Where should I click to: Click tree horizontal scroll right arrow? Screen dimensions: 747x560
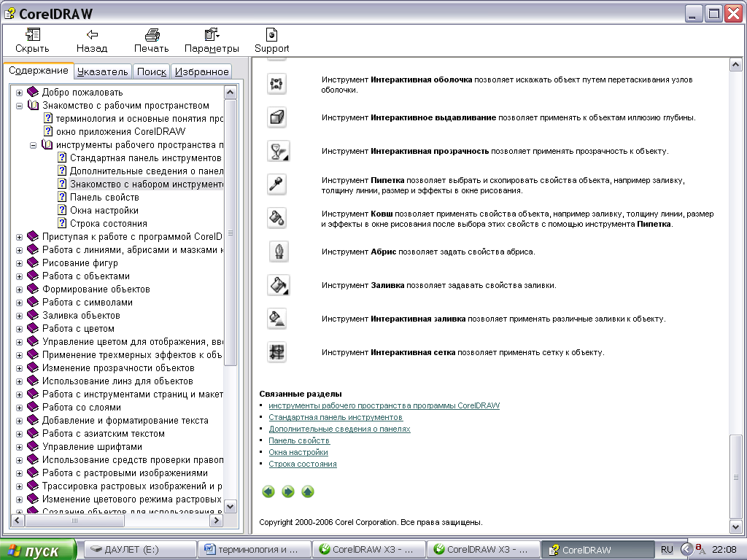[217, 521]
